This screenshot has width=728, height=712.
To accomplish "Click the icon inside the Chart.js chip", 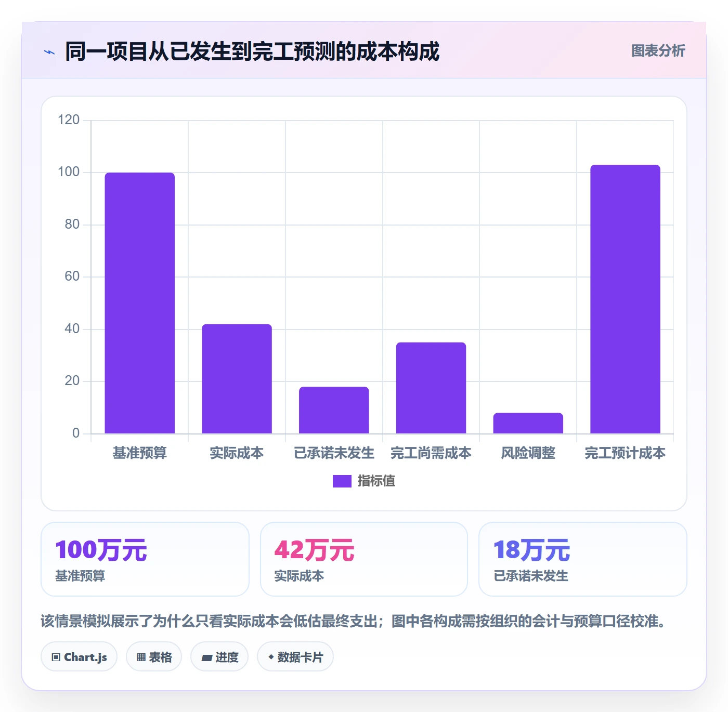I will [x=56, y=657].
